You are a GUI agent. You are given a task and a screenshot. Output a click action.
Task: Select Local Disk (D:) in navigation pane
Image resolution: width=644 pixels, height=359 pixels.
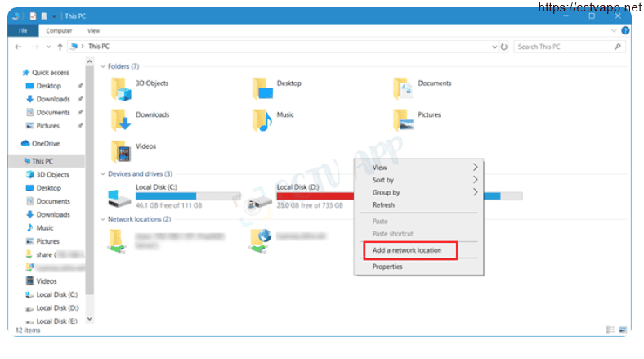tap(56, 307)
